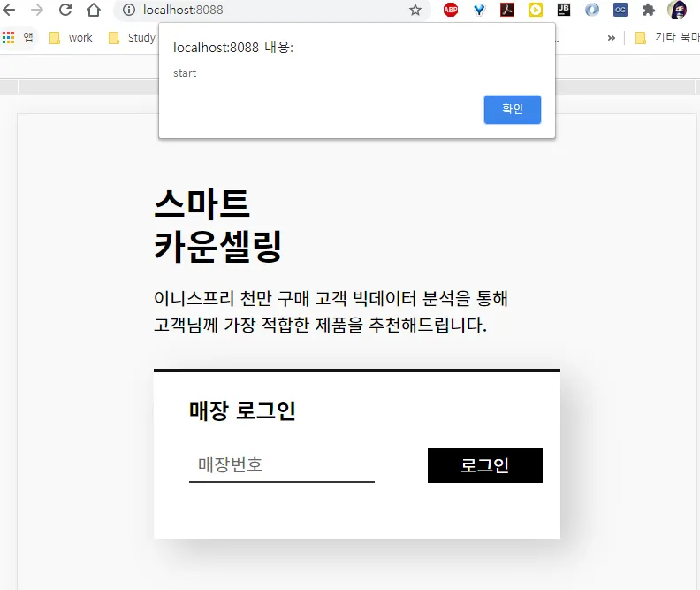
Task: Click the black 로그인 button
Action: (485, 465)
